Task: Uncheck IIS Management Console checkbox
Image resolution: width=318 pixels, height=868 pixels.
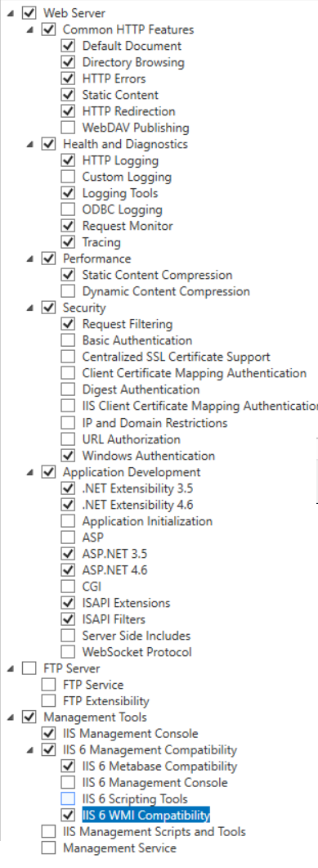Action: coord(49,734)
